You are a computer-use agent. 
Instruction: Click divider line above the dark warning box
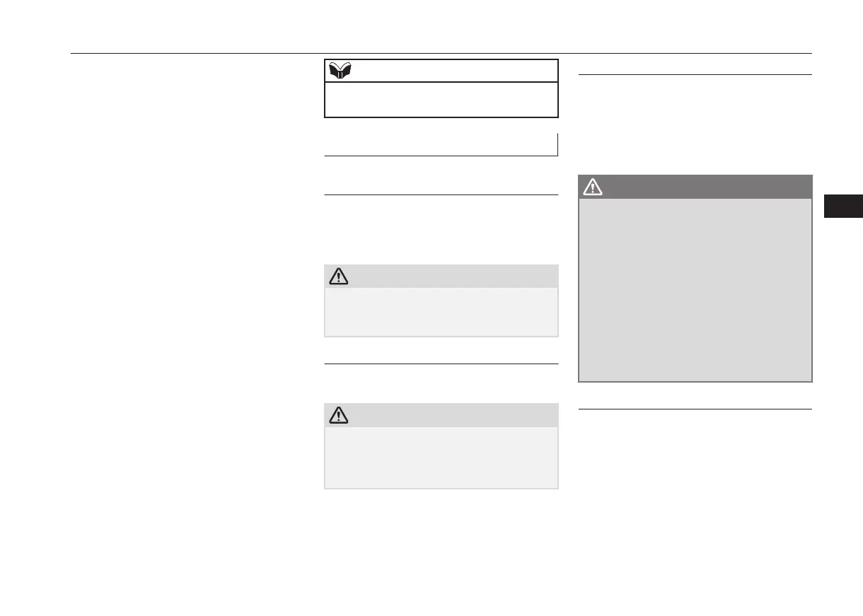pyautogui.click(x=695, y=74)
